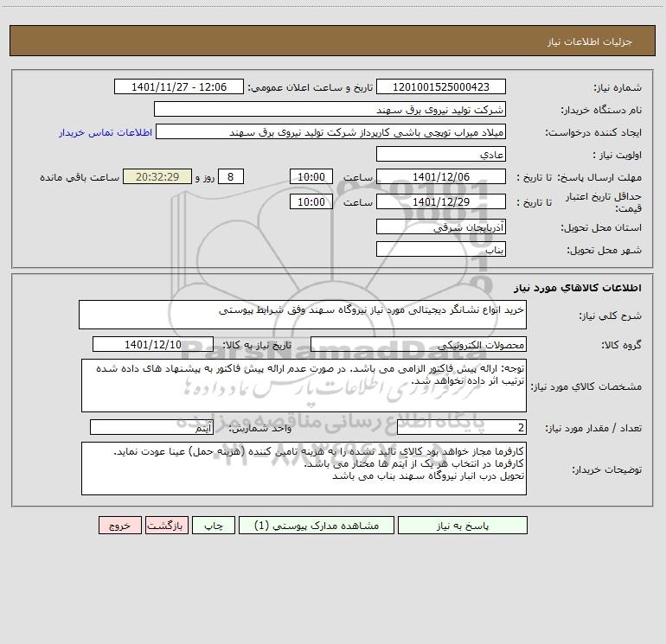Click the label شماره نیاز

(x=618, y=87)
